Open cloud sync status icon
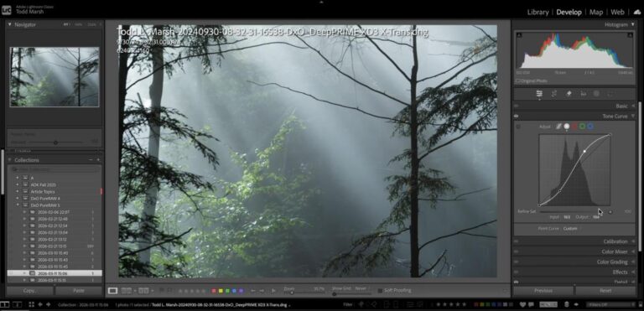 point(637,12)
